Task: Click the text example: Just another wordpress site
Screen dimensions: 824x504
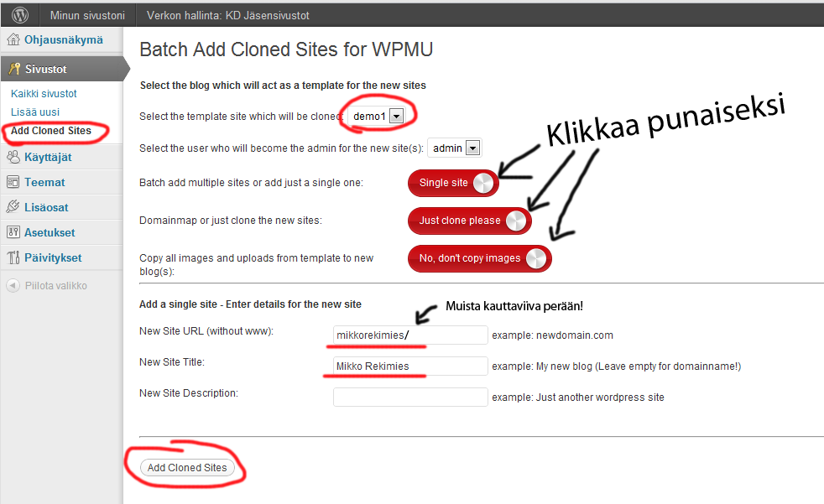Action: 578,397
